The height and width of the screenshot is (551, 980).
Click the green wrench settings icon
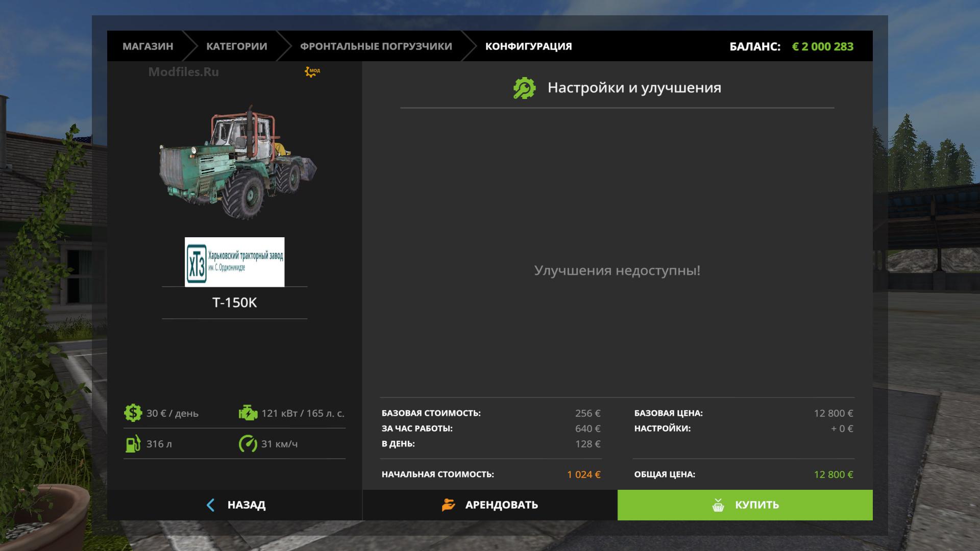[524, 88]
